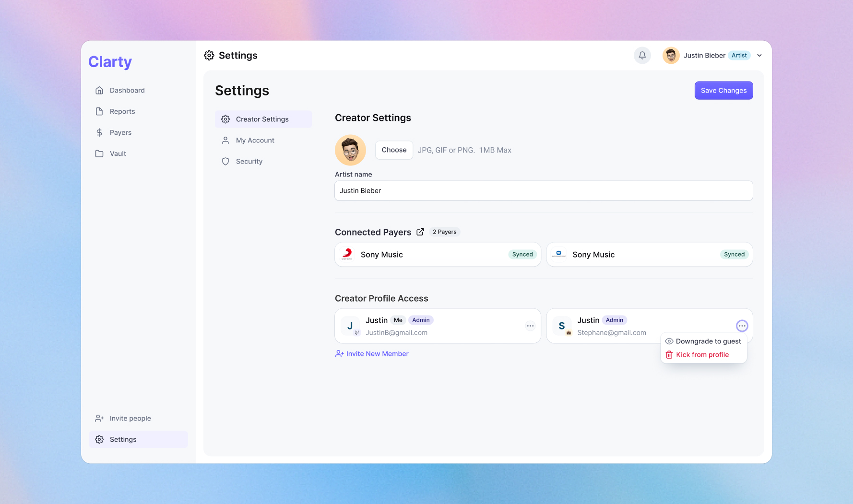Click Invite New Member
Screen dimensions: 853x504
[377, 353]
